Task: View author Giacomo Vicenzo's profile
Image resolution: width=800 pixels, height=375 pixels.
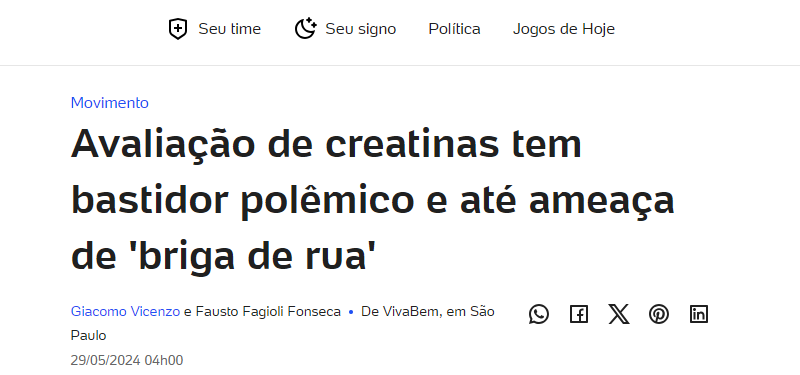Action: coord(125,311)
